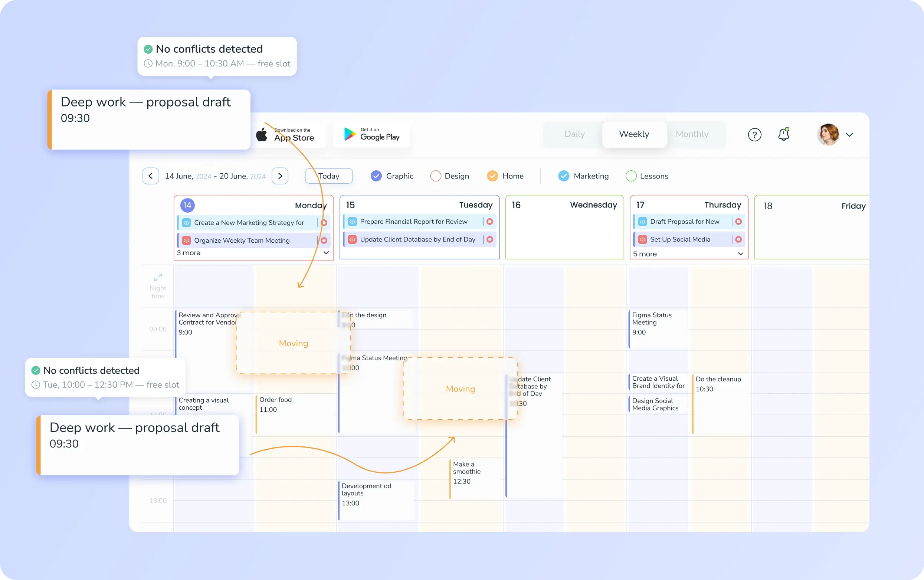Image resolution: width=924 pixels, height=580 pixels.
Task: Toggle visibility of Organize Weekly Team Meeting
Action: pos(186,240)
